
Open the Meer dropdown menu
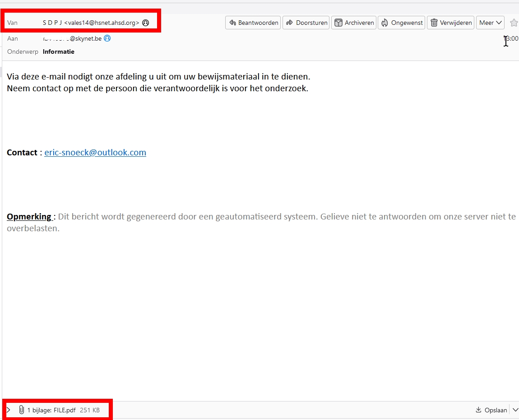[490, 23]
